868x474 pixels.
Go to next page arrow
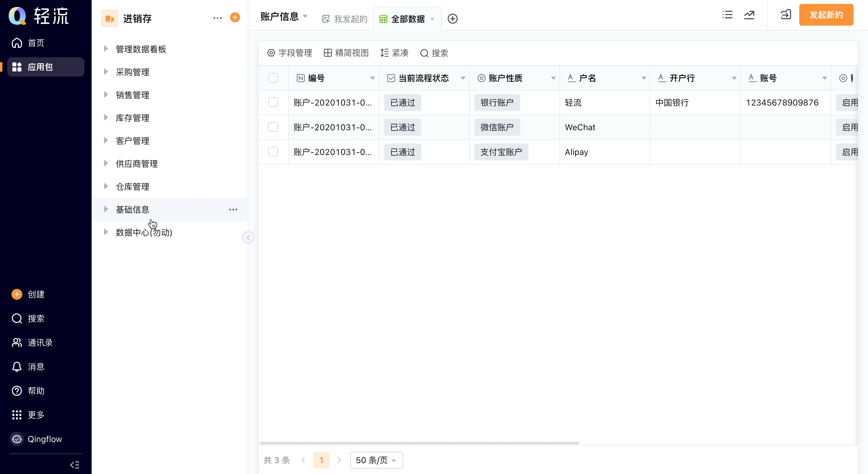339,460
